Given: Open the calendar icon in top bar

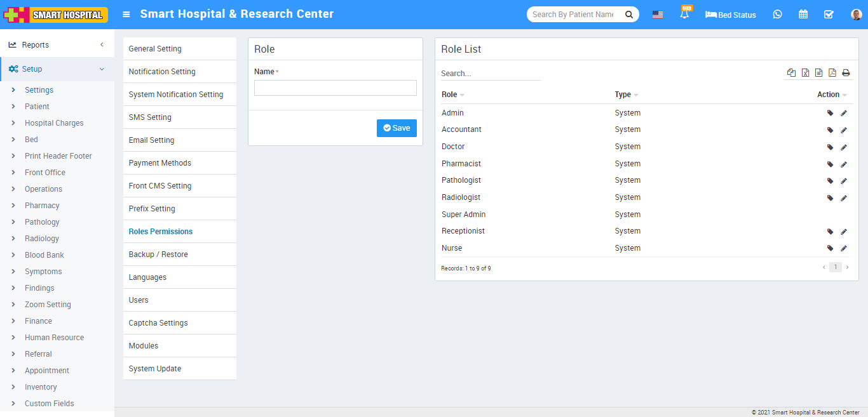Looking at the screenshot, I should (803, 15).
